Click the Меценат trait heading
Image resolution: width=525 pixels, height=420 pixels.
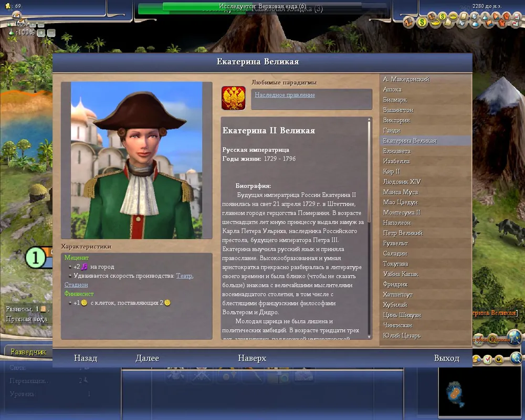tap(77, 258)
